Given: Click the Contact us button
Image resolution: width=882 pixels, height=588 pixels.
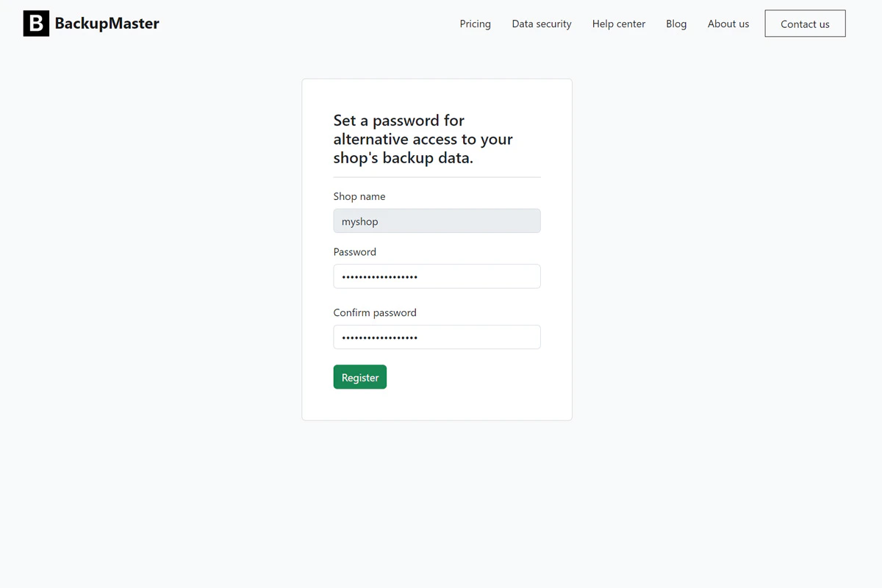Looking at the screenshot, I should pos(805,23).
